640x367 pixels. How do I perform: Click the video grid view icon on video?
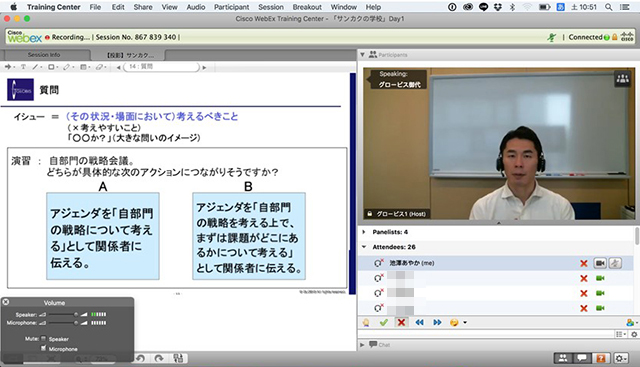[622, 79]
